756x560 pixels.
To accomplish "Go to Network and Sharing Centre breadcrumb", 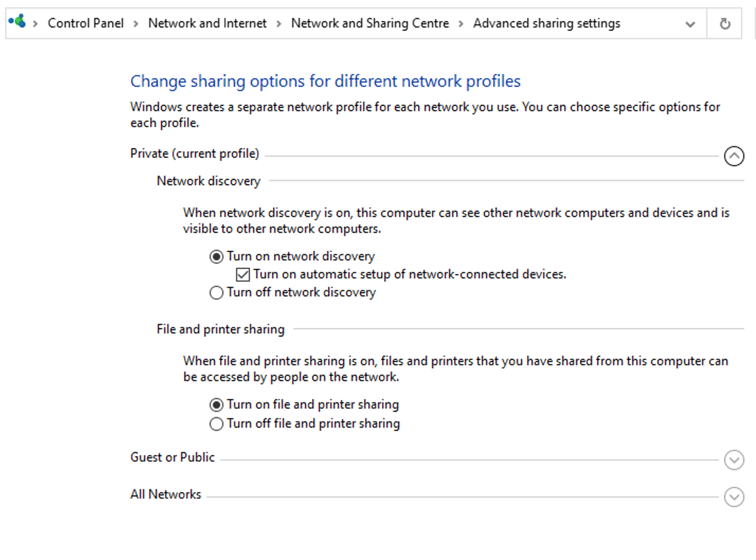I will coord(370,23).
